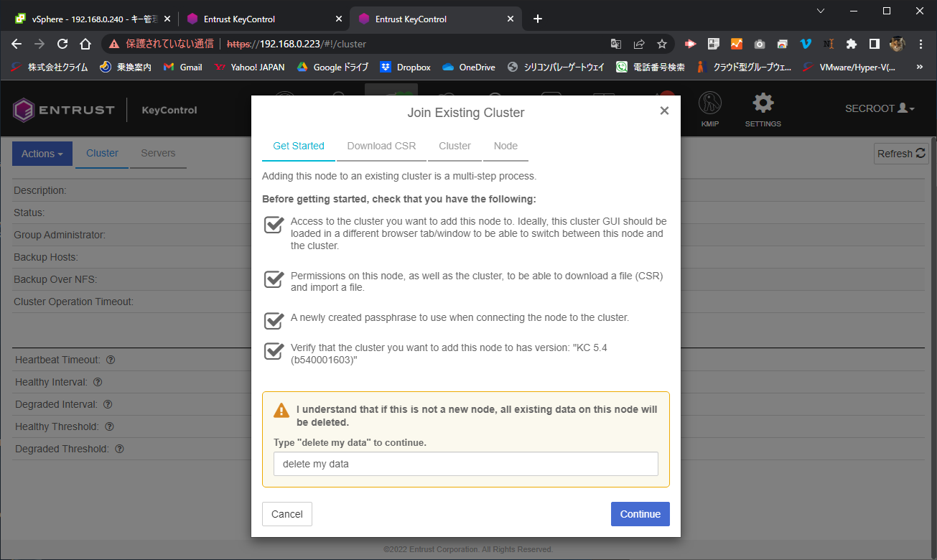Open the KMIP section icon
The height and width of the screenshot is (560, 937).
click(x=709, y=109)
